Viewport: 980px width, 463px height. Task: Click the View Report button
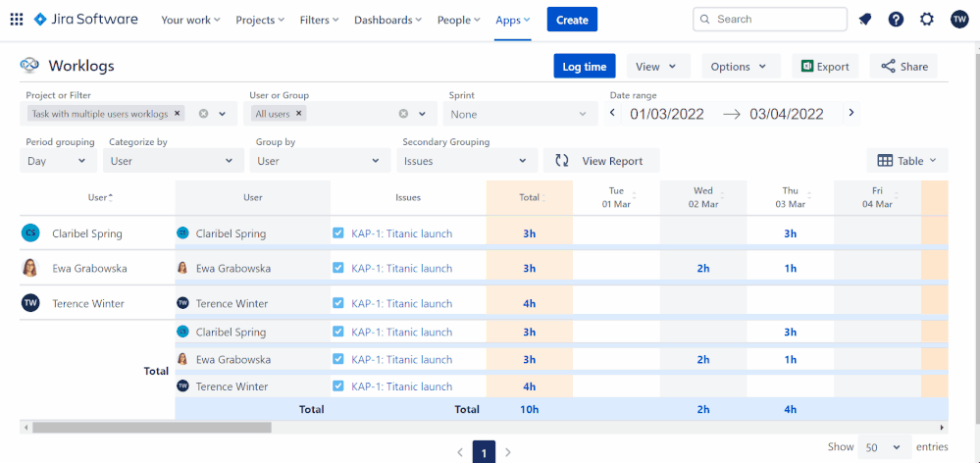(601, 161)
